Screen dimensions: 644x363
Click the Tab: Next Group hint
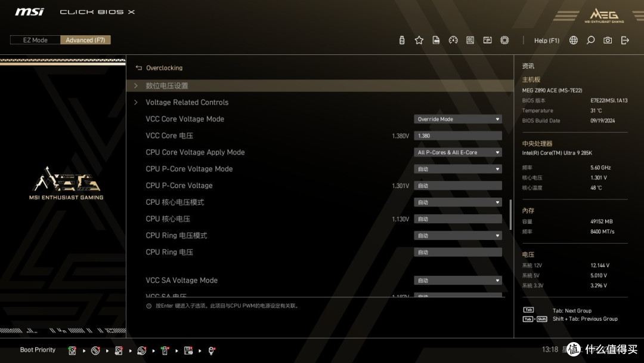572,311
